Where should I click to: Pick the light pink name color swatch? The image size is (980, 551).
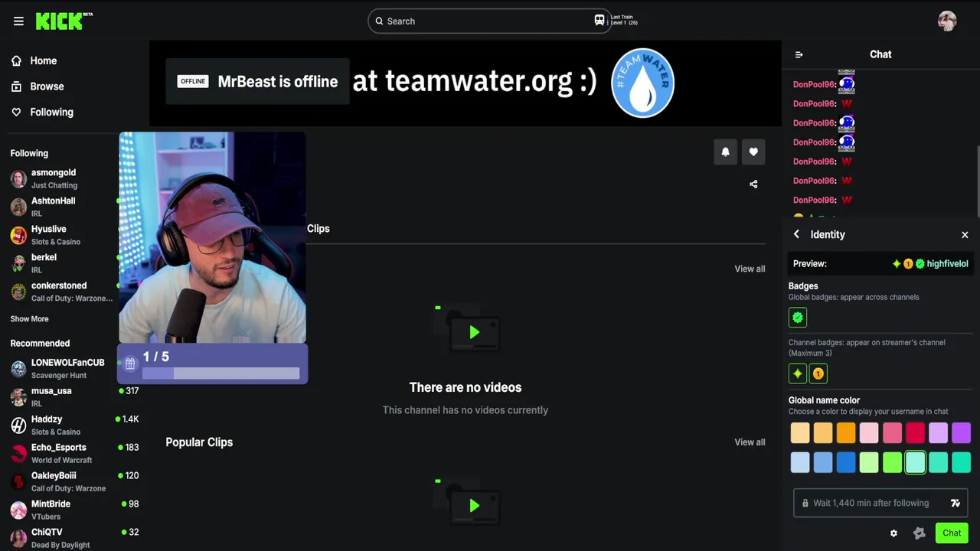869,433
